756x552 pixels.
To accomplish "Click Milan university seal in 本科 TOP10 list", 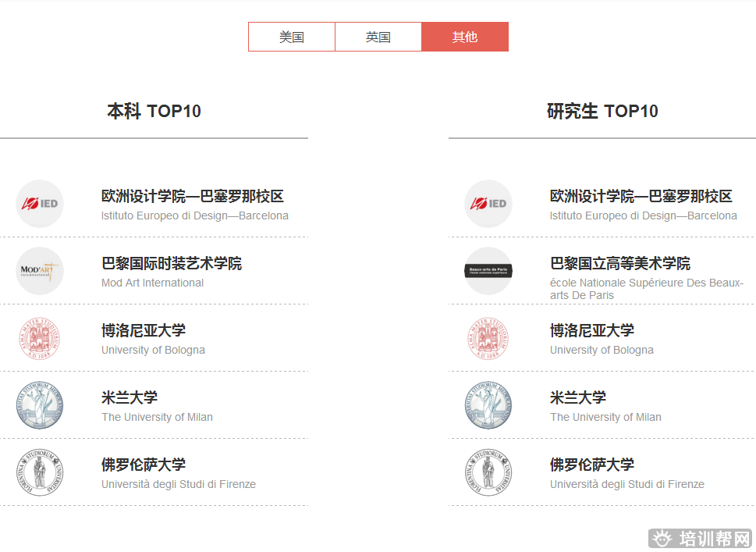I will pyautogui.click(x=40, y=405).
